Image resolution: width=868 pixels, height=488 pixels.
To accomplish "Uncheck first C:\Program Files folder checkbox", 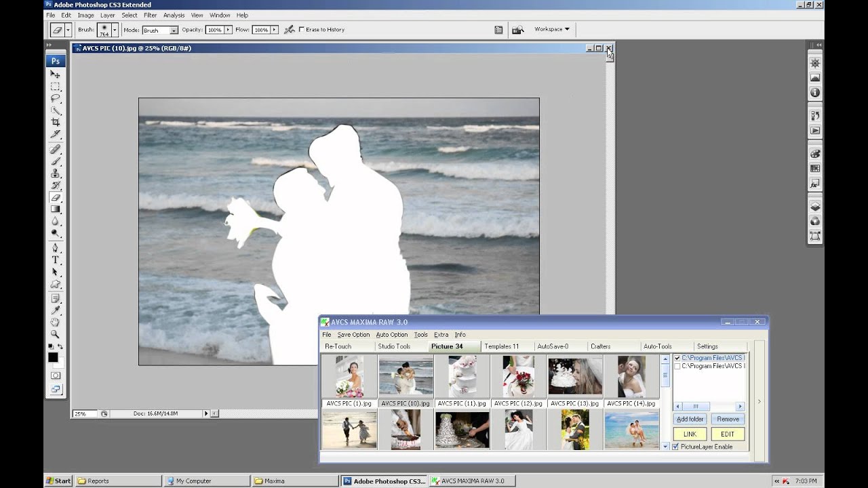I will point(677,358).
